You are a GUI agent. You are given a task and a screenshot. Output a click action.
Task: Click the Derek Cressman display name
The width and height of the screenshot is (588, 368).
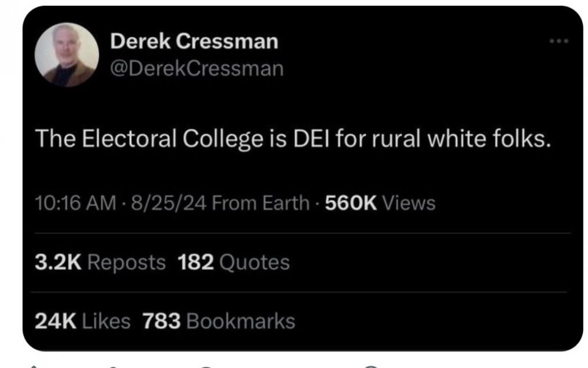[x=194, y=41]
